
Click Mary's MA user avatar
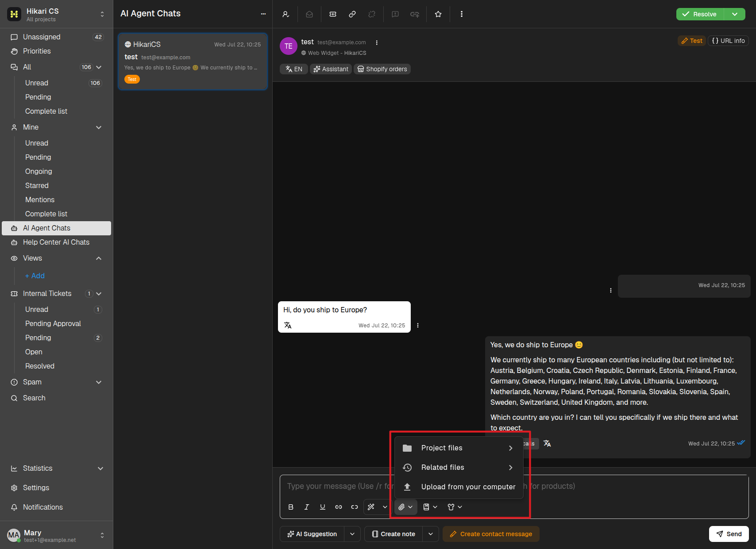pyautogui.click(x=14, y=535)
